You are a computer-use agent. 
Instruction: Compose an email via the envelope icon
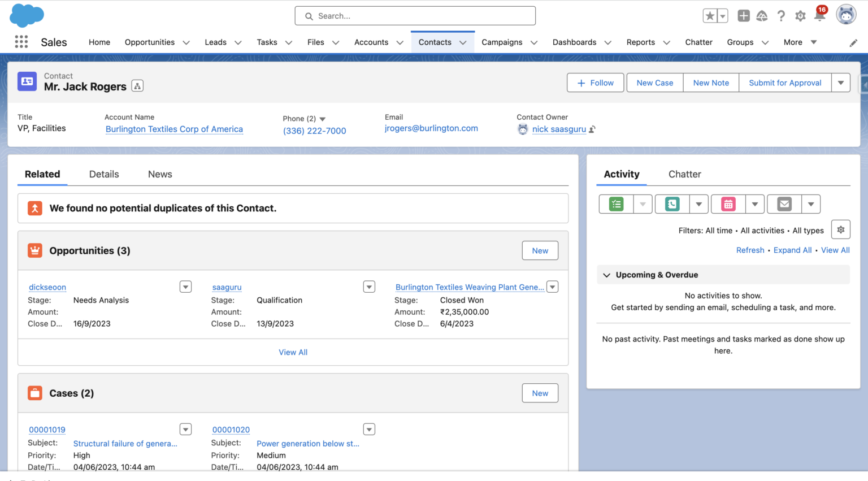click(783, 204)
